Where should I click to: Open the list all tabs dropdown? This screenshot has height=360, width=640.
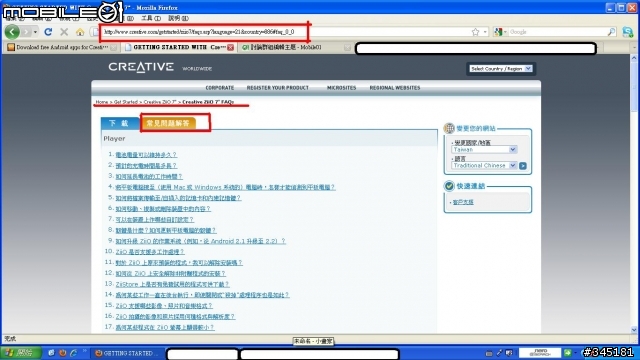(x=634, y=47)
